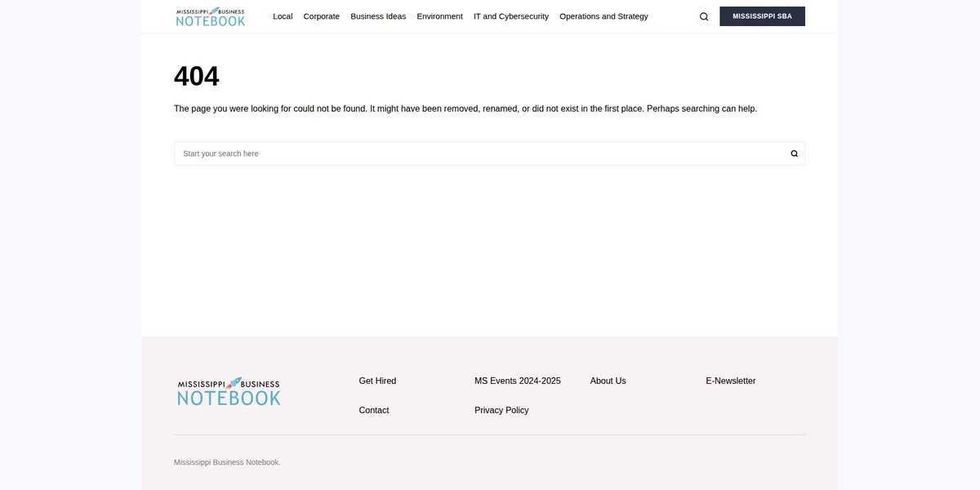The image size is (980, 490).
Task: Click the 404 heading text
Action: pyautogui.click(x=197, y=77)
